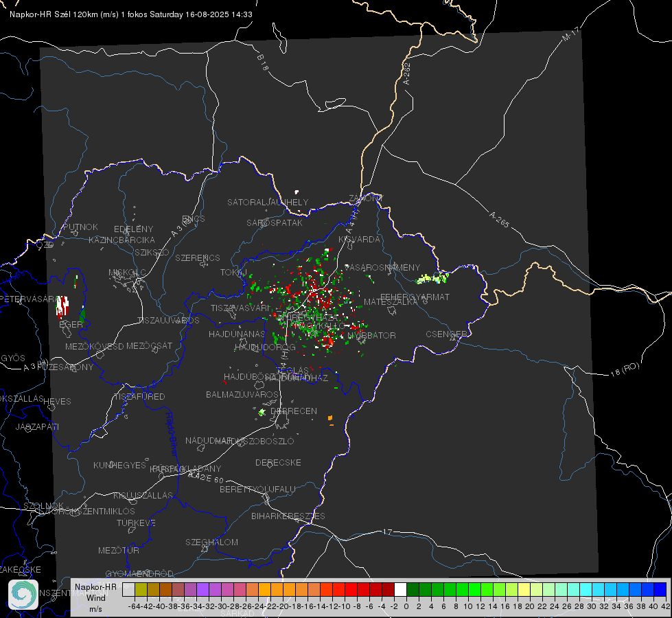Click the Napkor-HR Wind m/s legend label

coord(95,597)
